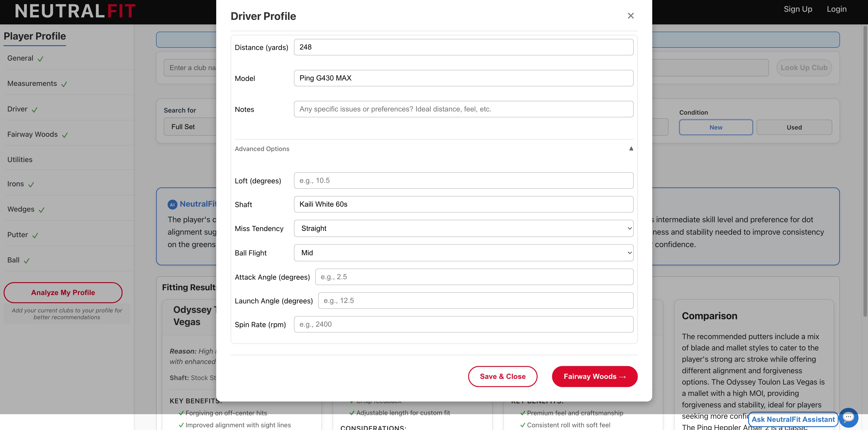Click the Ask NeutralFit Assistant label
Image resolution: width=868 pixels, height=430 pixels.
[x=793, y=419]
